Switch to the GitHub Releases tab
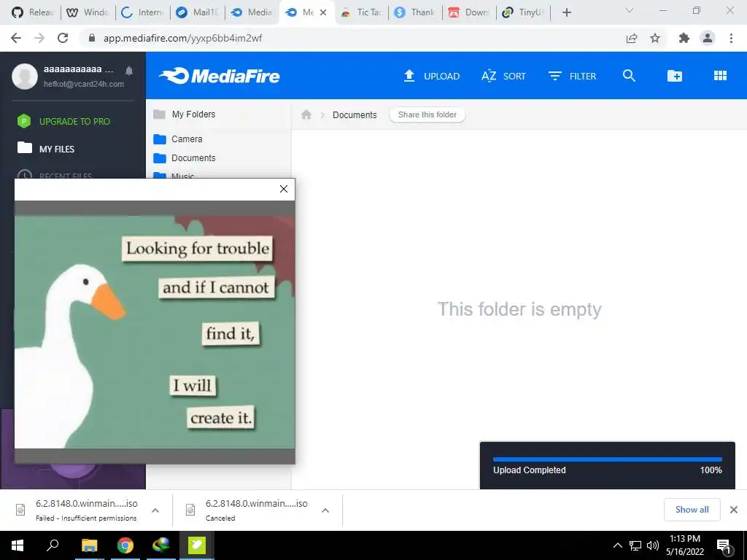 tap(32, 12)
